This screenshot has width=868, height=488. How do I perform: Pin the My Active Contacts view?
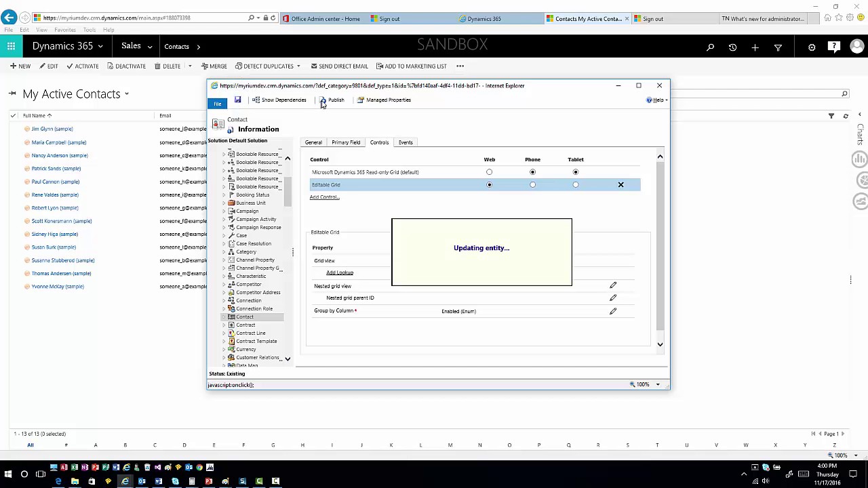coord(12,94)
